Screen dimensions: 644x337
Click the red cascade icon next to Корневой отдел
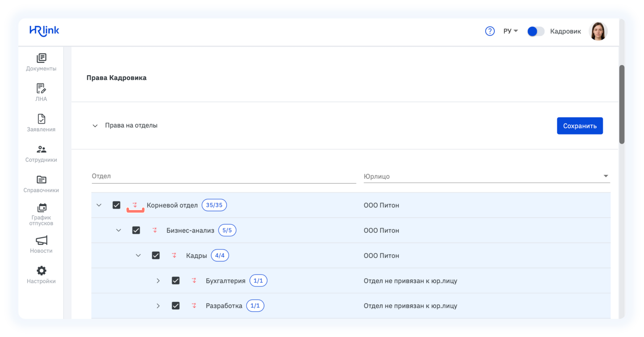click(135, 205)
